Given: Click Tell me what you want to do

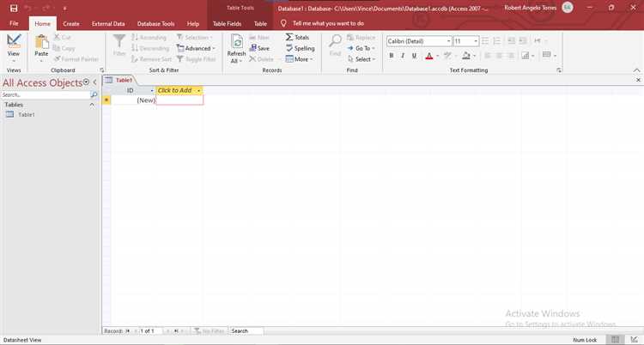Looking at the screenshot, I should pos(328,23).
